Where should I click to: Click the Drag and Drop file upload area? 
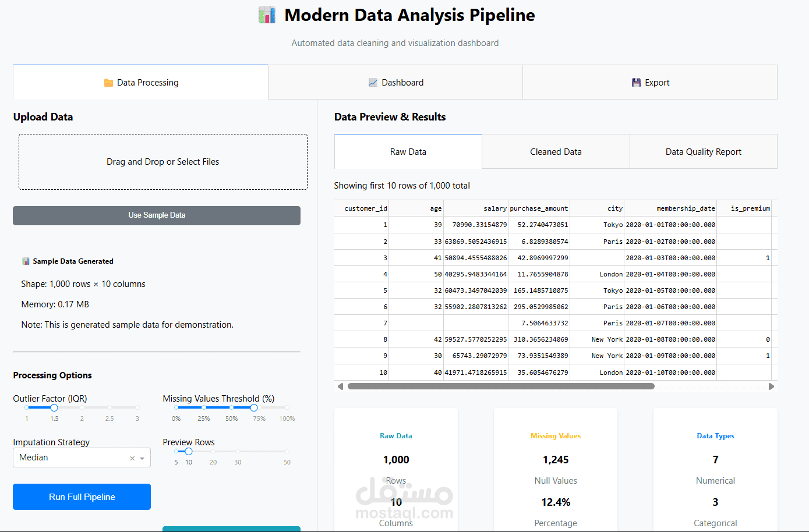162,162
